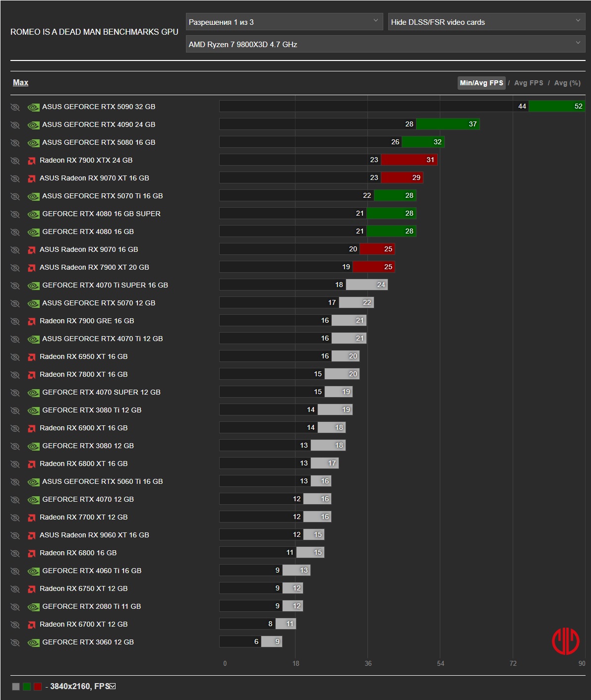Click the red legend color square
Screen dimensions: 591x700
point(38,687)
